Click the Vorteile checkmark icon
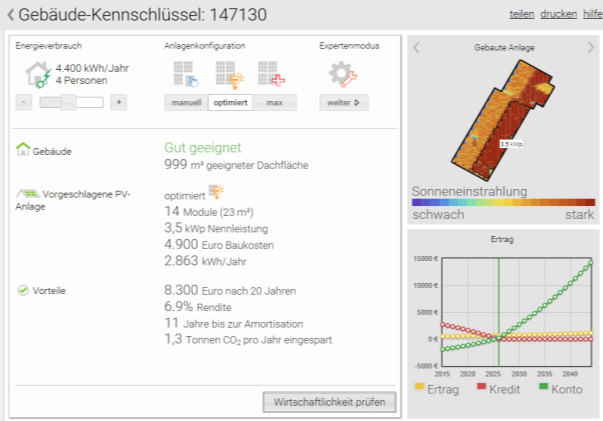Screen dimensions: 603x421 23,291
